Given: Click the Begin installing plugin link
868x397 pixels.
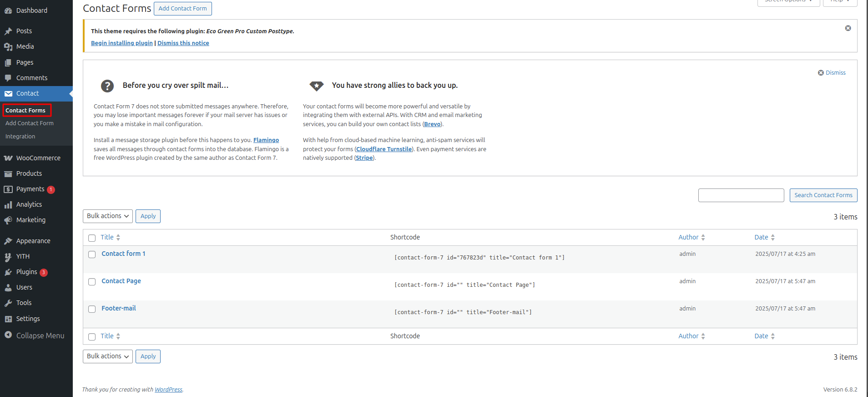Looking at the screenshot, I should tap(122, 43).
